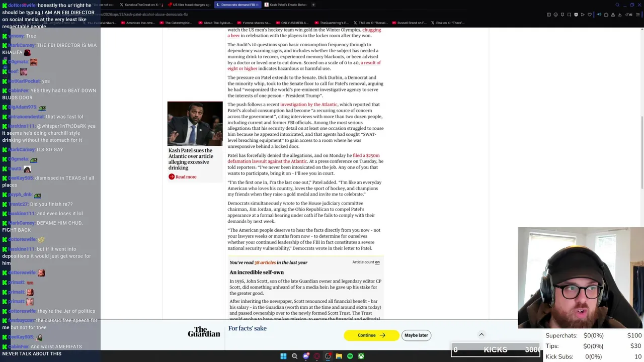Open Discord from the taskbar
Screen dimensions: 644x362
pyautogui.click(x=305, y=356)
